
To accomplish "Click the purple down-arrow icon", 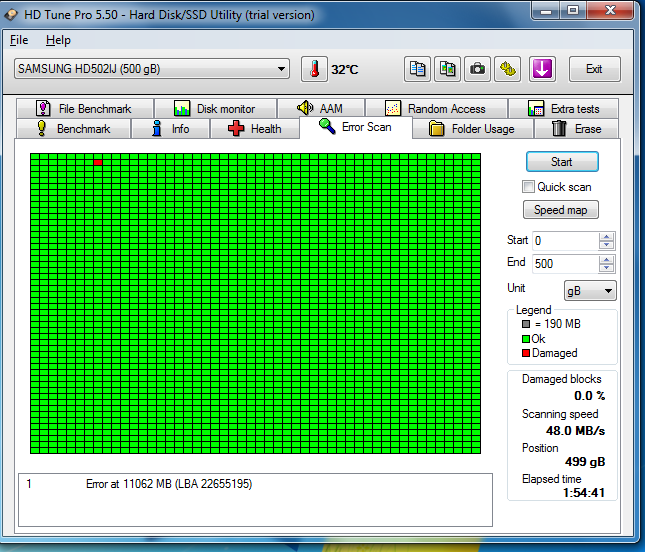I will [542, 69].
